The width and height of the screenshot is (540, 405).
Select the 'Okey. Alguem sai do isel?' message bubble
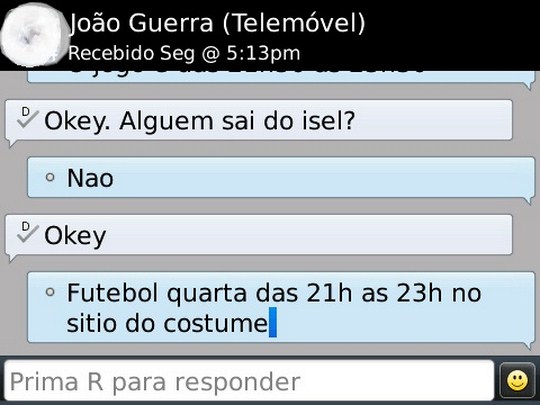coord(259,120)
